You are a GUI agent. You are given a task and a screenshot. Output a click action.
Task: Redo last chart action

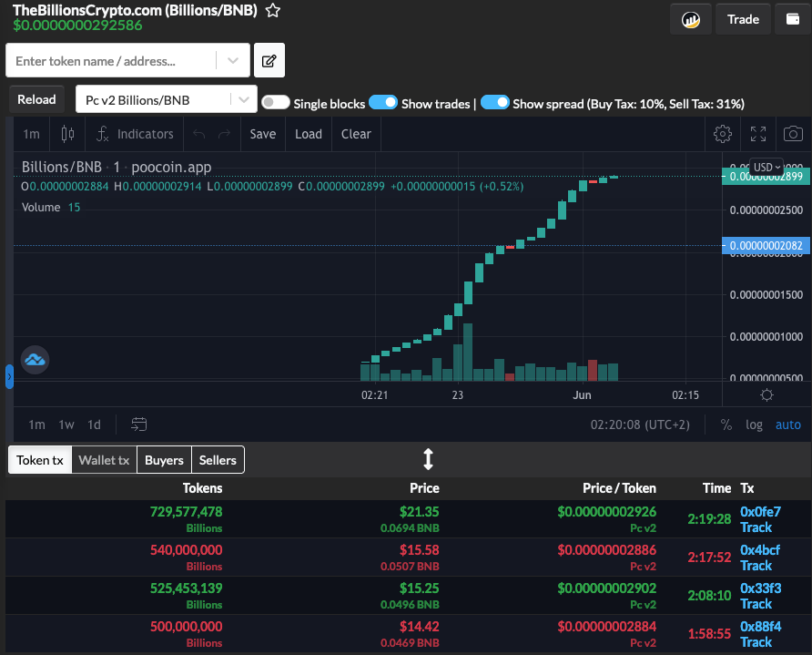(224, 134)
